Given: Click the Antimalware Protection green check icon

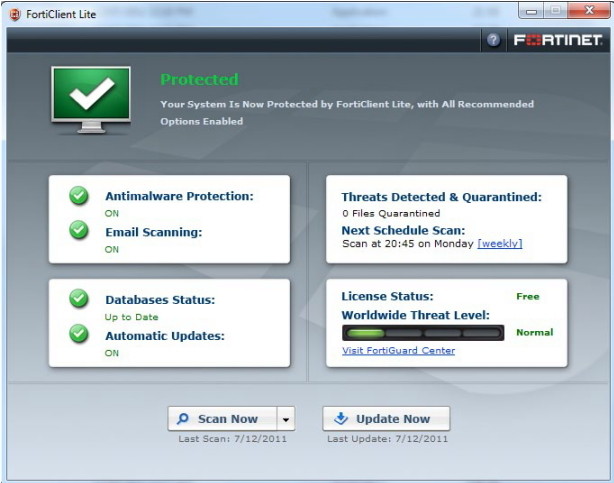Looking at the screenshot, I should point(79,196).
